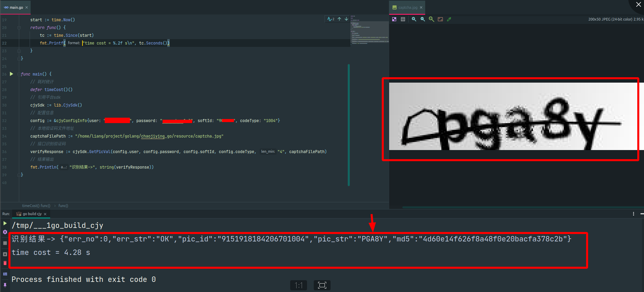Open run configuration settings gear
Viewport: 644px width, 292px height.
5,232
